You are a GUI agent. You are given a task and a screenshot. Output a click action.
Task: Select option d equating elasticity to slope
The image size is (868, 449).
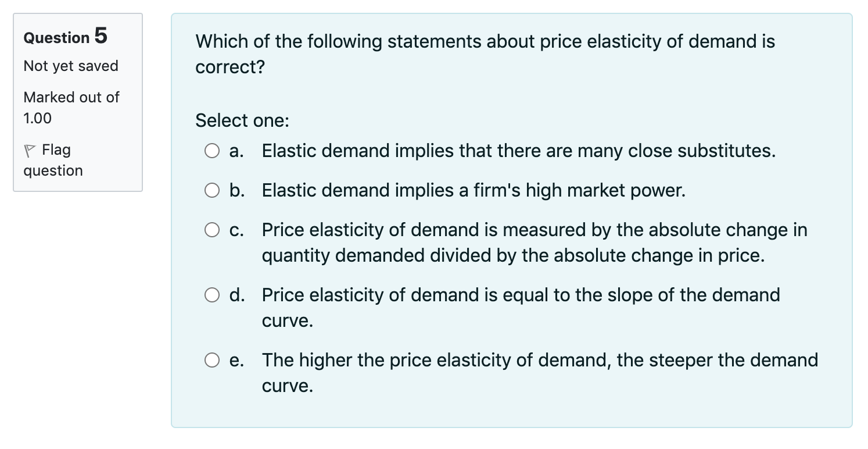[212, 295]
